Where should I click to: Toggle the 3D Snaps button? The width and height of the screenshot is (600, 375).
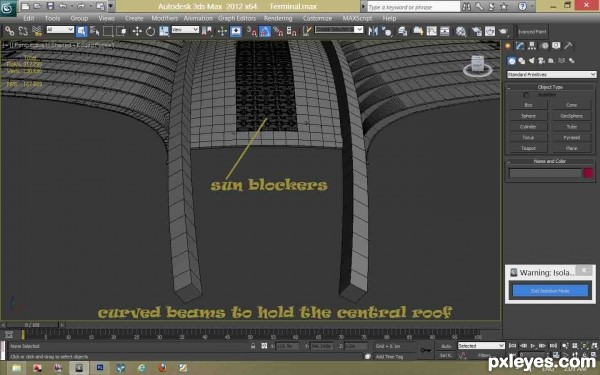pos(251,31)
